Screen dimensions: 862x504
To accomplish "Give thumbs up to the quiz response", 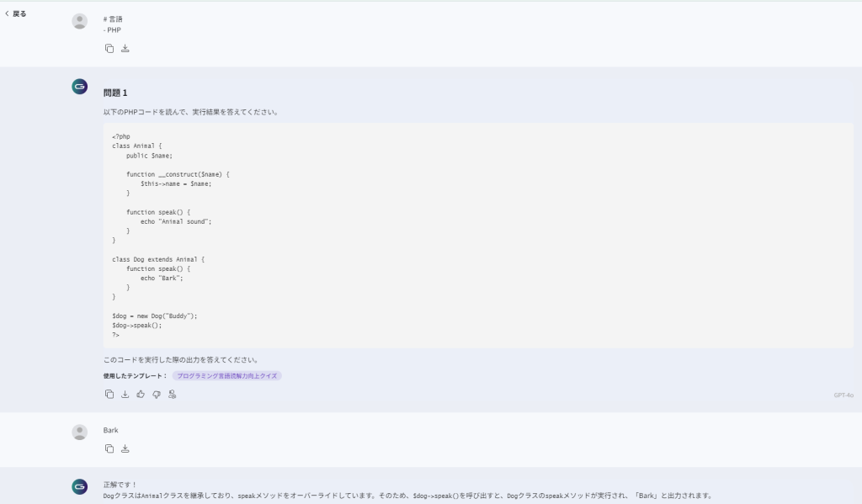I will tap(141, 394).
